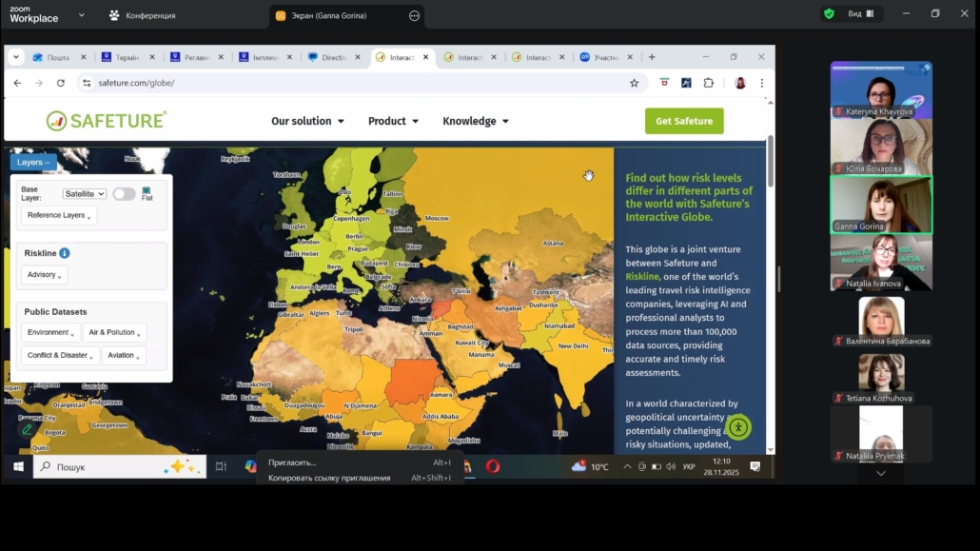The image size is (980, 551).
Task: Click the green pencil annotate icon
Action: 28,429
